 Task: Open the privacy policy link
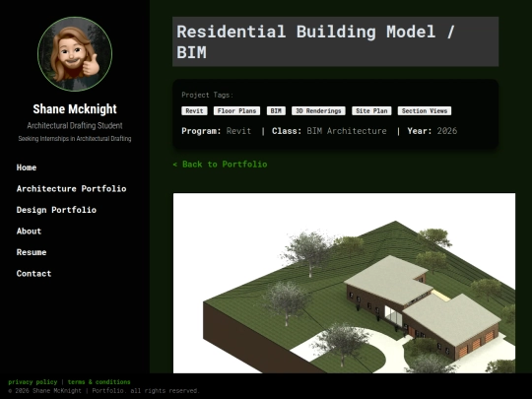tap(33, 382)
